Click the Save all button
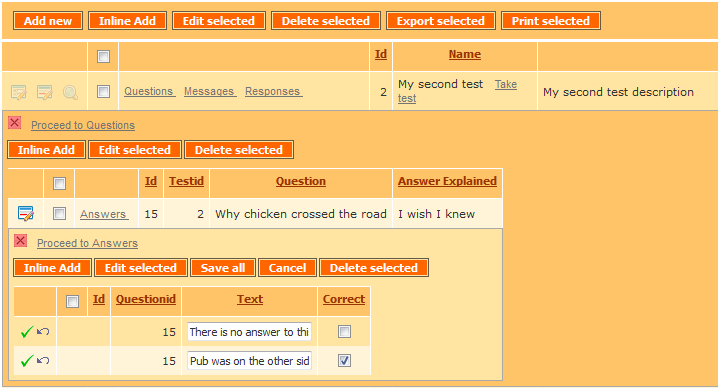The width and height of the screenshot is (718, 388). pyautogui.click(x=223, y=268)
